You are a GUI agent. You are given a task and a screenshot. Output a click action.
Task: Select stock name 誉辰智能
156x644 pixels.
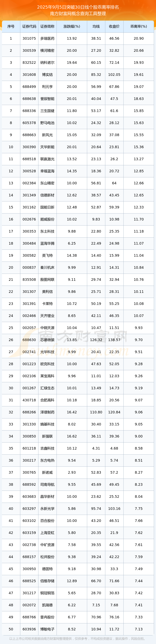point(47,99)
